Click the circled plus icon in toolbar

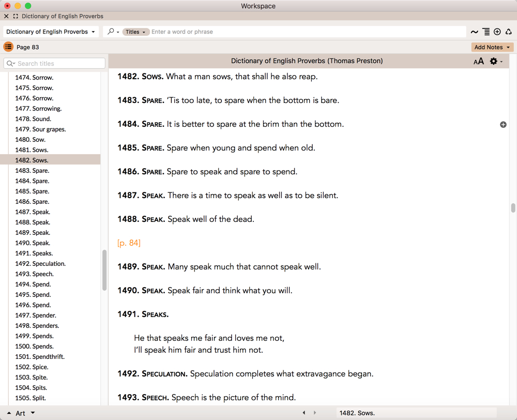[497, 32]
